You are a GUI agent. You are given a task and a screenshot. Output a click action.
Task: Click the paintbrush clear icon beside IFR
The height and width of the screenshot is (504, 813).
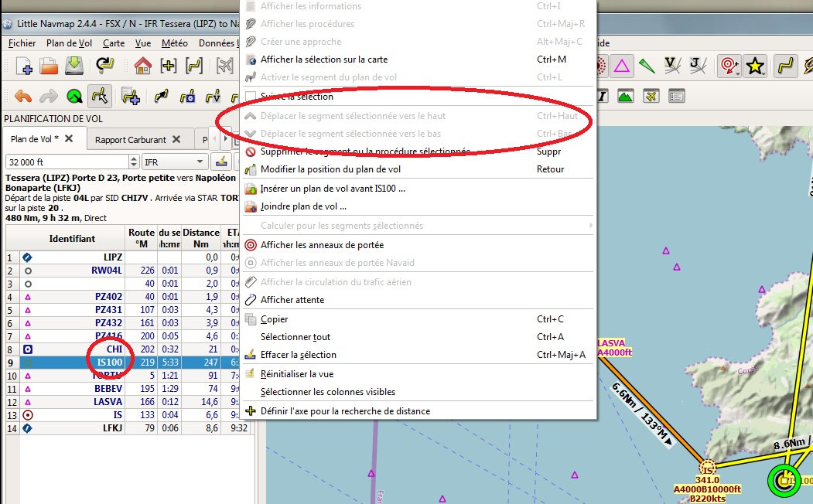pyautogui.click(x=222, y=162)
